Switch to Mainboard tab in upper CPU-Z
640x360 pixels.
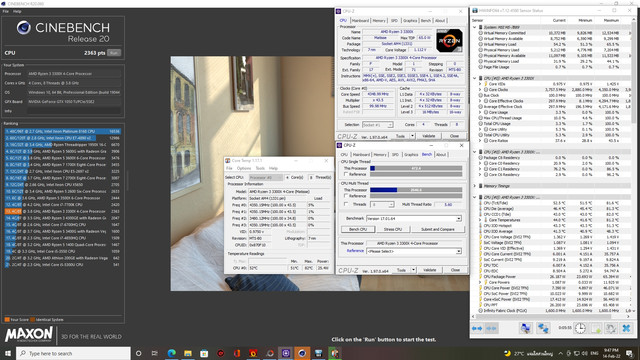(x=360, y=20)
